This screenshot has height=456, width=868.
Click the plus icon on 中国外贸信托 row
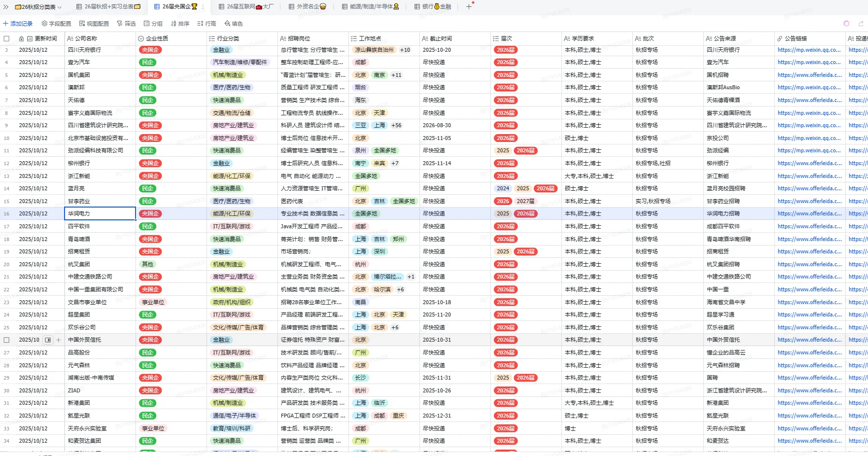(x=59, y=340)
